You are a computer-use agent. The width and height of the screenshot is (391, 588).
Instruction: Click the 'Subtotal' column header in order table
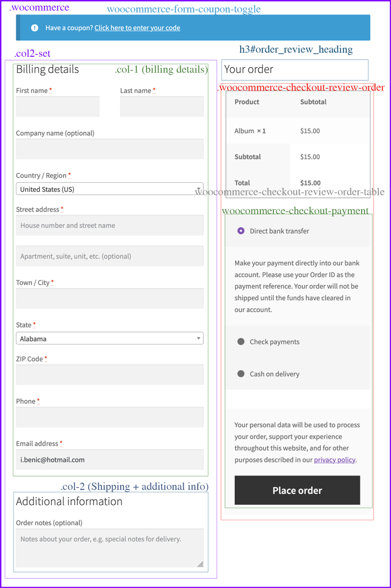tap(313, 102)
